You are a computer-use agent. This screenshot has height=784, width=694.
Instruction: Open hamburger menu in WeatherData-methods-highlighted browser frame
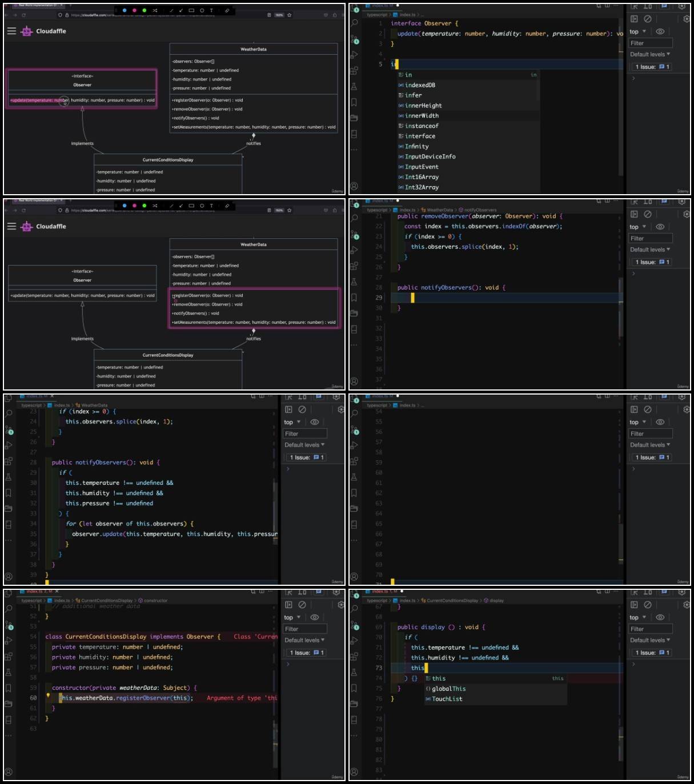pyautogui.click(x=11, y=226)
